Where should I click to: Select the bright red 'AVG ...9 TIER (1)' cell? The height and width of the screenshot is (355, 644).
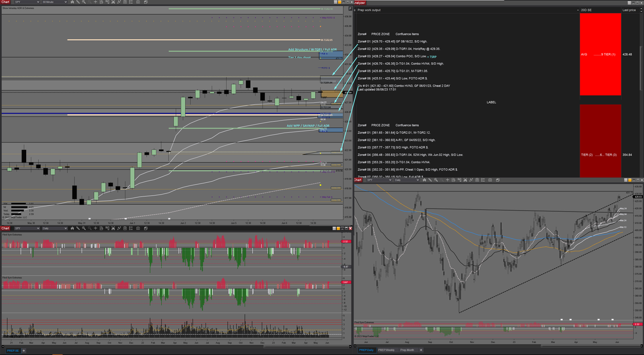600,54
